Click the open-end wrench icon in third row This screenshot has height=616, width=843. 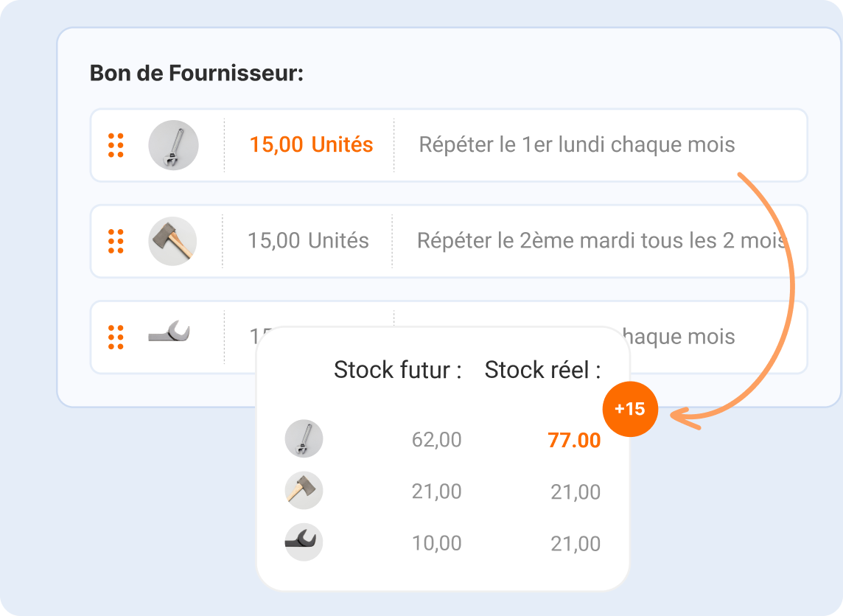tap(169, 333)
